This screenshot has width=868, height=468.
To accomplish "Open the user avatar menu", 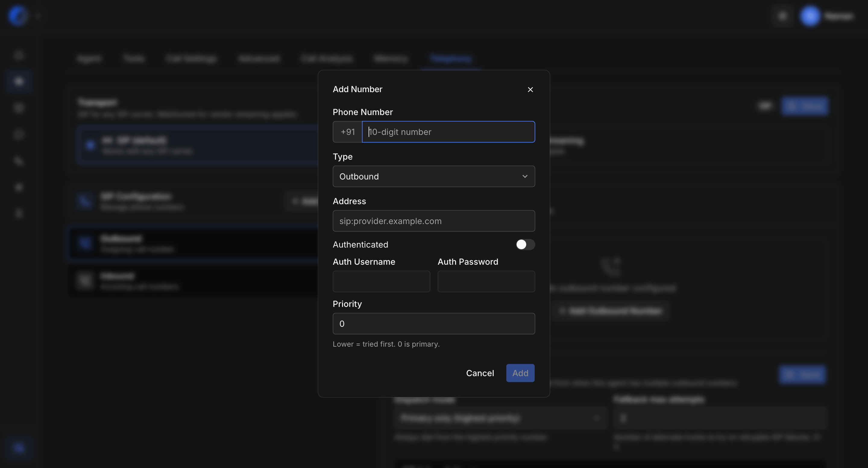I will [x=810, y=16].
